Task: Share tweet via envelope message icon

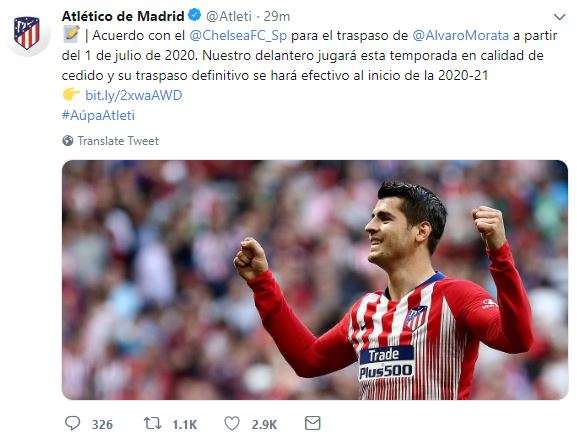Action: (x=312, y=423)
